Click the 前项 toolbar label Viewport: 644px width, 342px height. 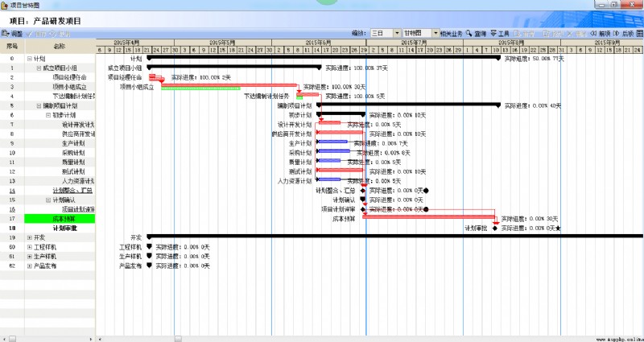605,34
